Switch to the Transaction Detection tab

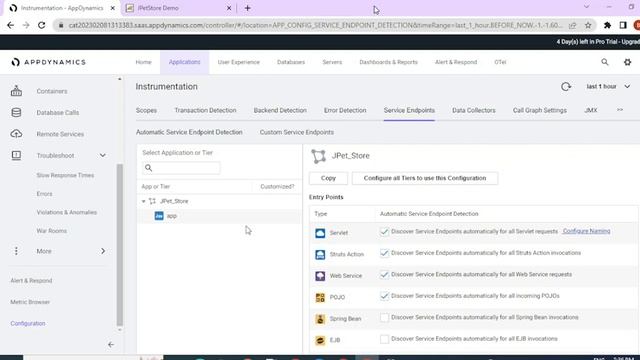click(205, 110)
